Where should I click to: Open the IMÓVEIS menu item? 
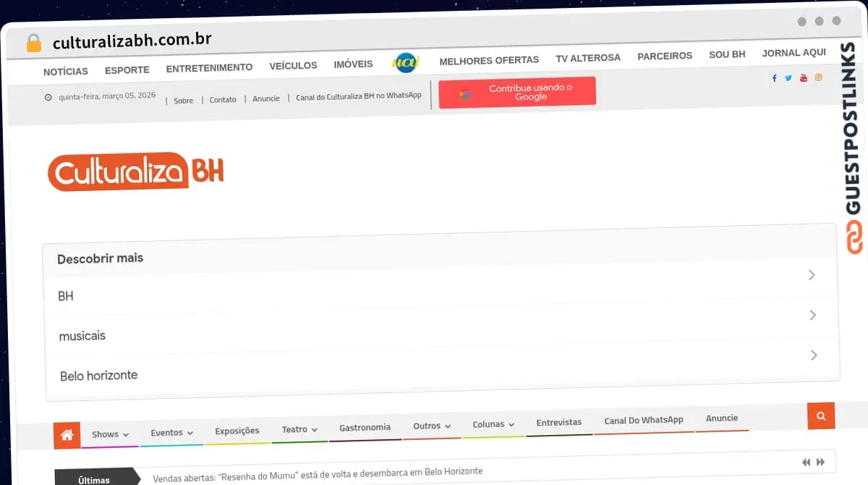coord(353,64)
